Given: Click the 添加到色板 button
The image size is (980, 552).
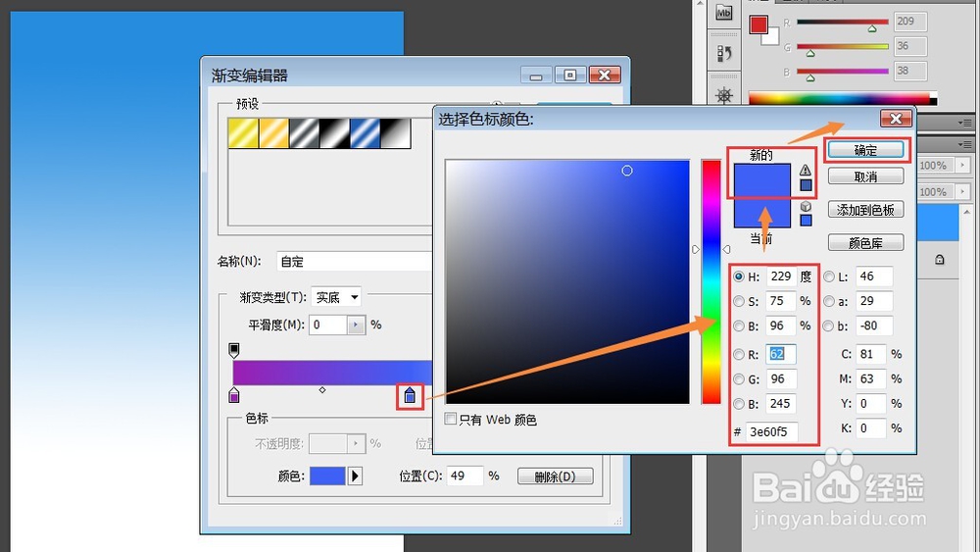Looking at the screenshot, I should pos(865,210).
